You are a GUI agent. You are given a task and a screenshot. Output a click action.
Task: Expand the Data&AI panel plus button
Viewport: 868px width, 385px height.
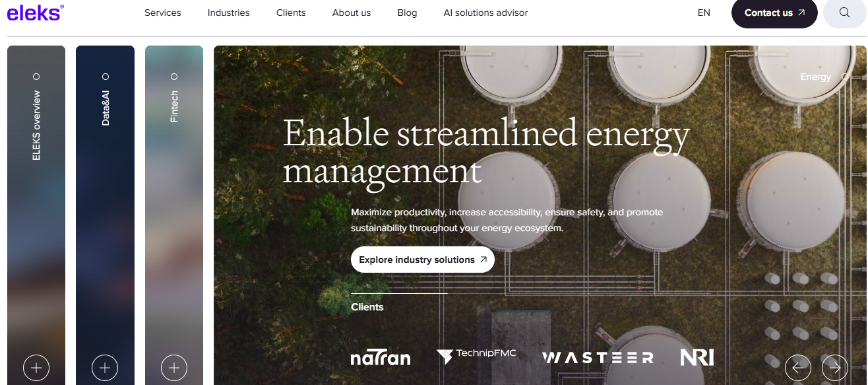tap(105, 367)
